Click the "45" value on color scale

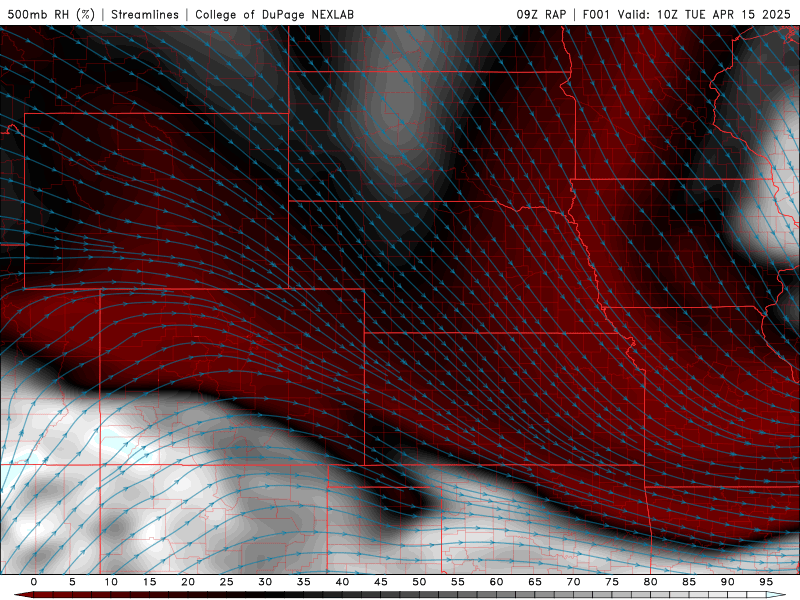click(381, 582)
